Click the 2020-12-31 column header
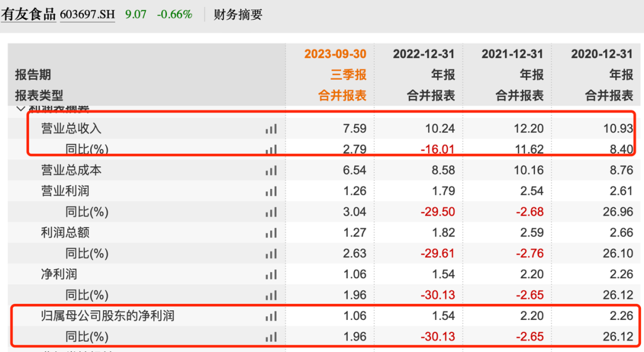 [602, 54]
